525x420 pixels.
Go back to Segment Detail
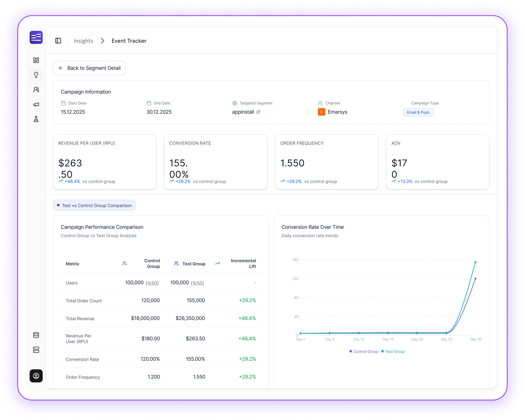(x=89, y=68)
